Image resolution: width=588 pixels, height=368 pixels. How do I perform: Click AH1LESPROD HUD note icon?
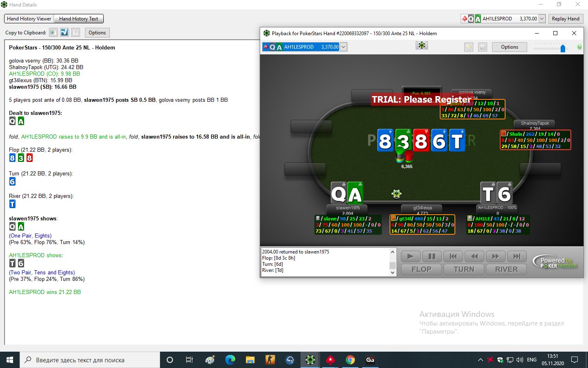(x=470, y=219)
